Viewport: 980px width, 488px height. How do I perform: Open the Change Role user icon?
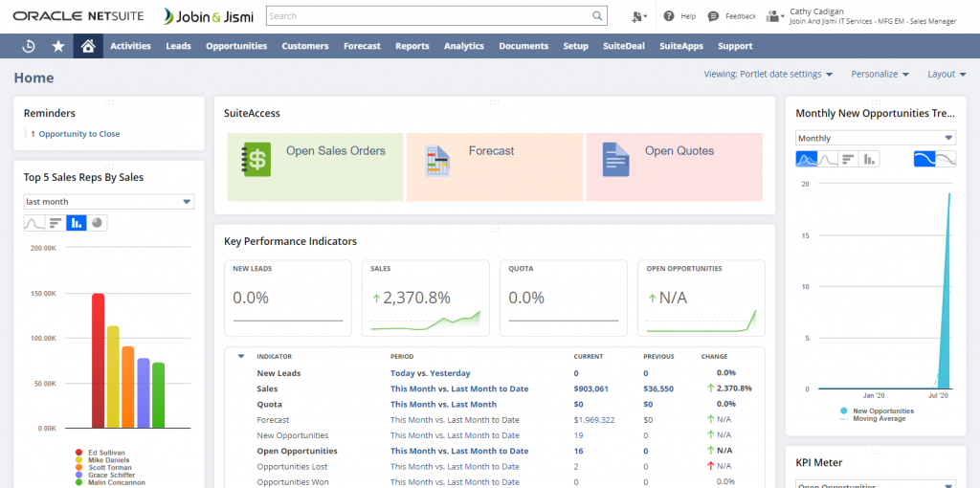tap(775, 16)
